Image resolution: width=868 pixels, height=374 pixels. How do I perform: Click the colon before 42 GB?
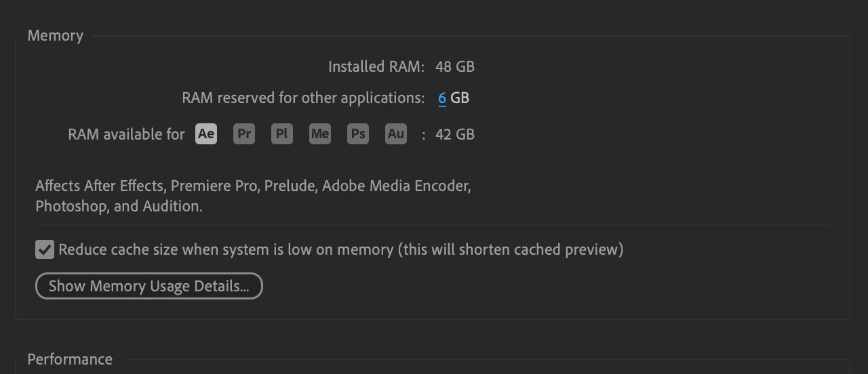(424, 135)
